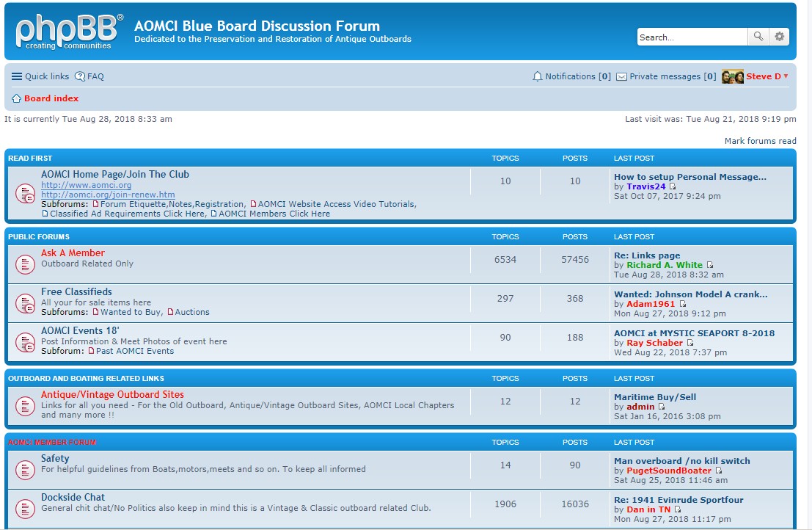812x530 pixels.
Task: Click forum icon beside Safety
Action: 25,470
